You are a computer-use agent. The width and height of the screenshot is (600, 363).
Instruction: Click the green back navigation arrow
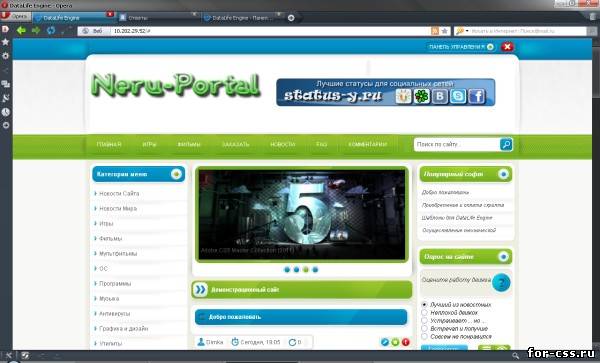21,30
